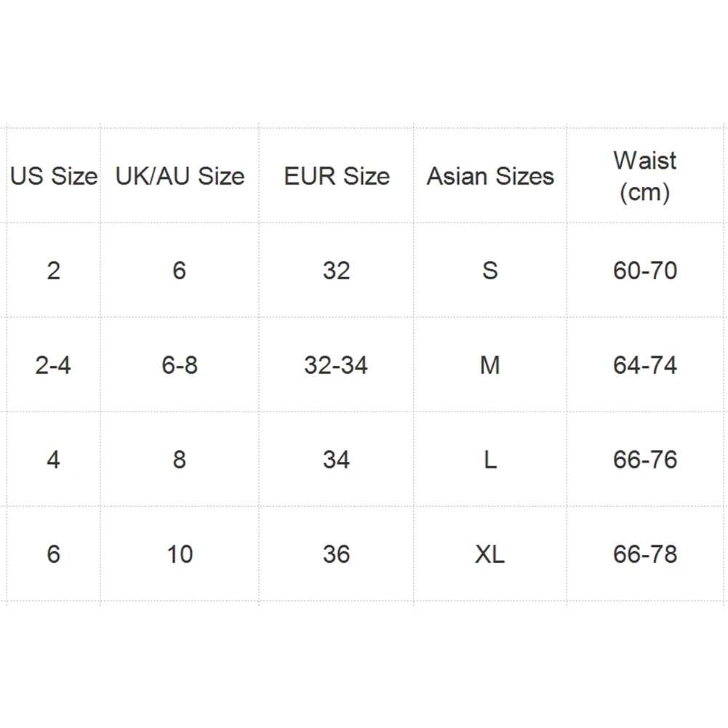Screen dimensions: 728x728
Task: Select the EUR size 32-34 cell
Action: tap(336, 365)
